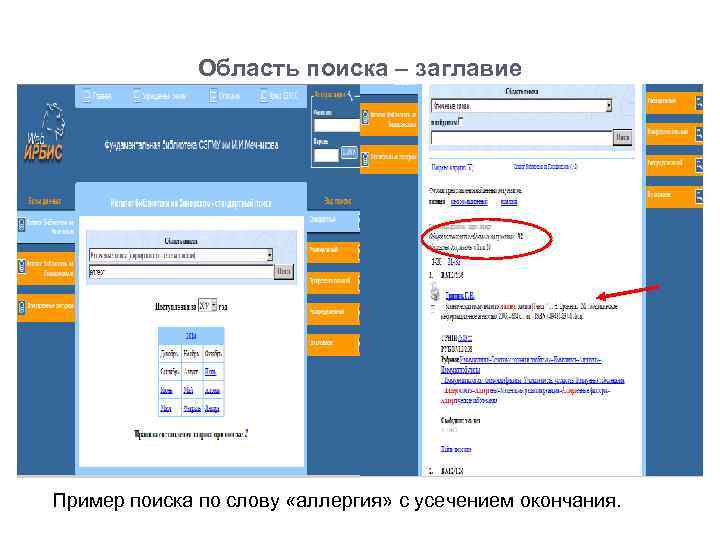Click search icon beside Профессиональный on results page

click(699, 134)
